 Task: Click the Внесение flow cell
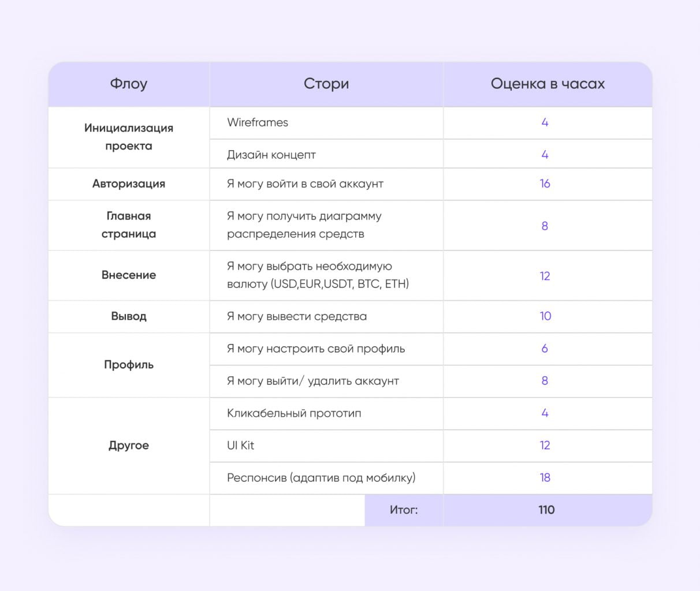point(129,275)
